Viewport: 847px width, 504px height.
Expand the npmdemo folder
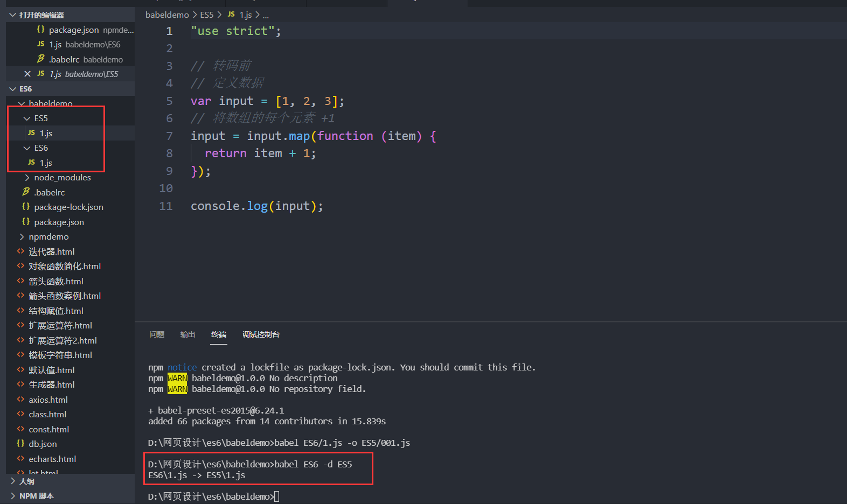tap(22, 236)
